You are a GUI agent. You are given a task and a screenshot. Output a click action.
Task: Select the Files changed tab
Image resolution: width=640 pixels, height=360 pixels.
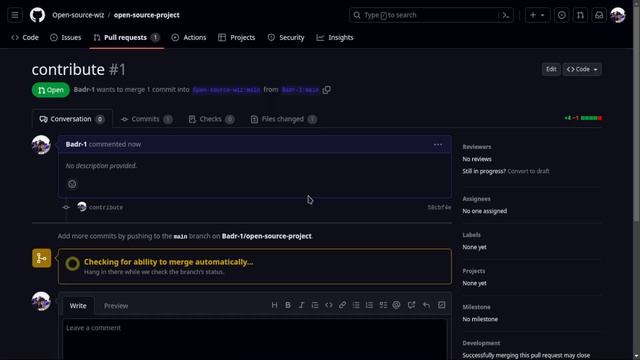284,119
